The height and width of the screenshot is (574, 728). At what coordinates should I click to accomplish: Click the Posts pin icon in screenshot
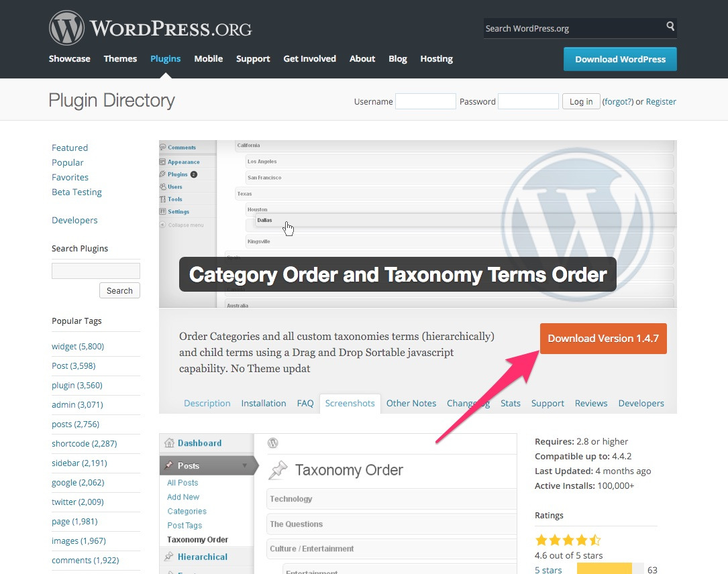point(168,465)
